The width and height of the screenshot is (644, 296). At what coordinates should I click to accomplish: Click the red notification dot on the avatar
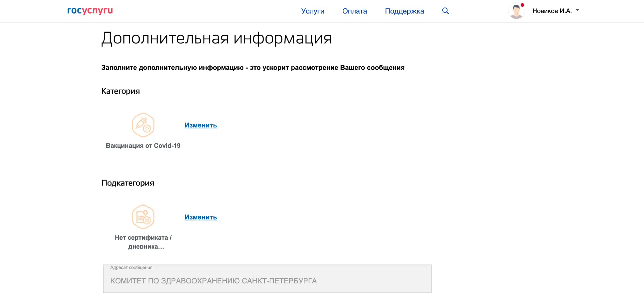click(522, 5)
